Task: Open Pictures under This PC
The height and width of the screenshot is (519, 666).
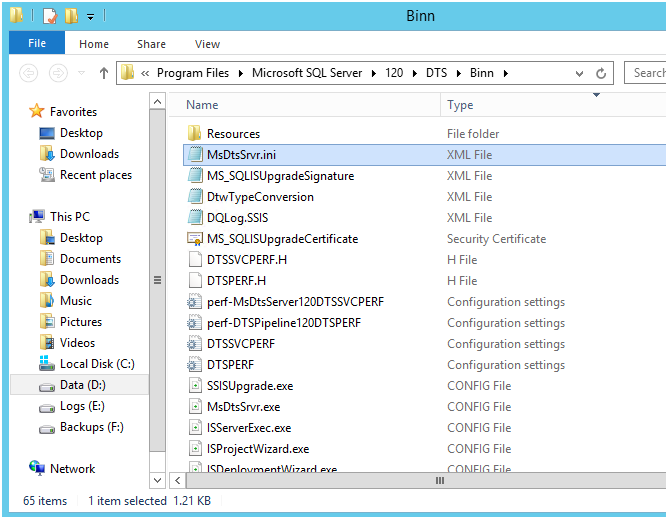Action: tap(81, 322)
